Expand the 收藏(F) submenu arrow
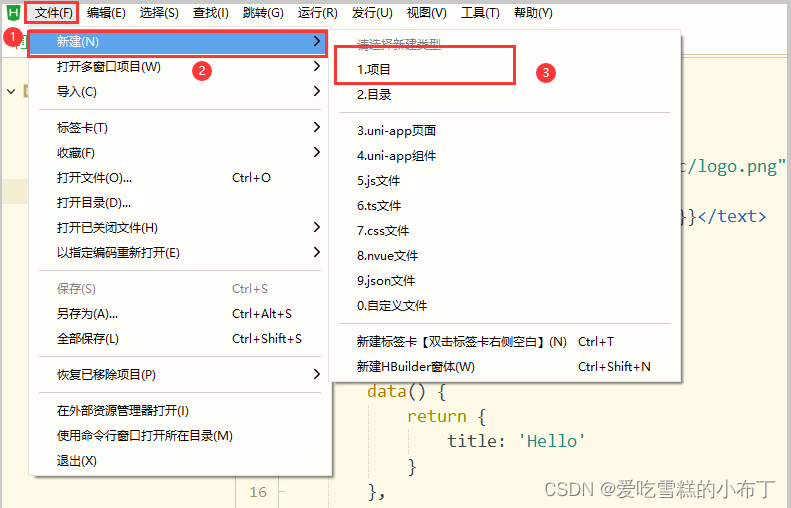Viewport: 791px width, 508px height. [x=317, y=152]
